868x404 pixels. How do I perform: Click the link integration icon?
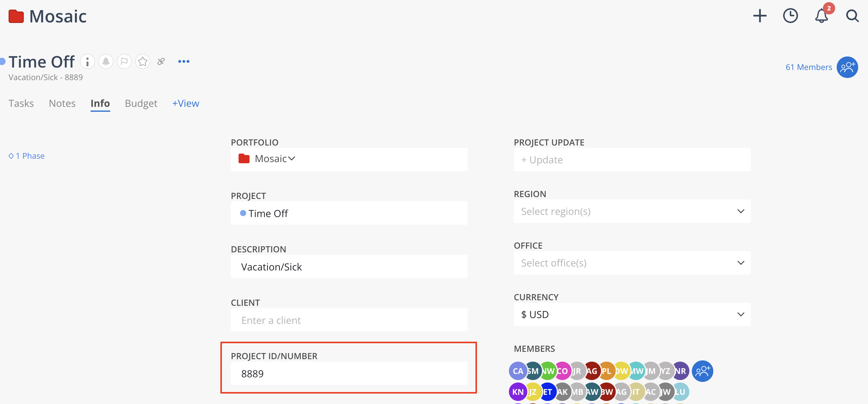point(161,62)
